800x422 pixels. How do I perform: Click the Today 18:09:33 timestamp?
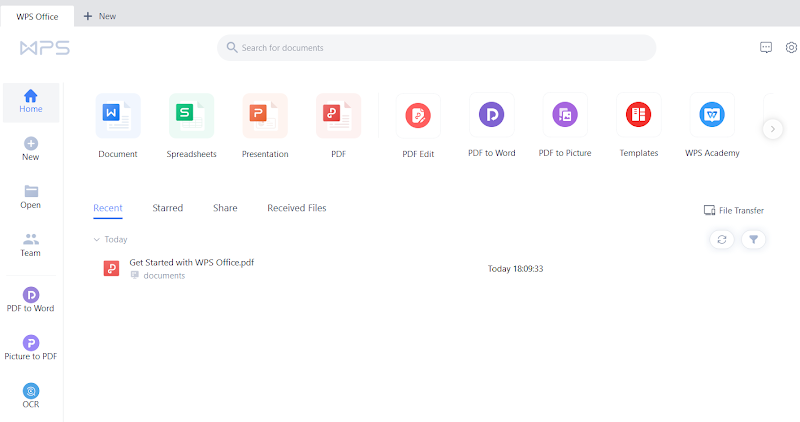[x=515, y=268]
